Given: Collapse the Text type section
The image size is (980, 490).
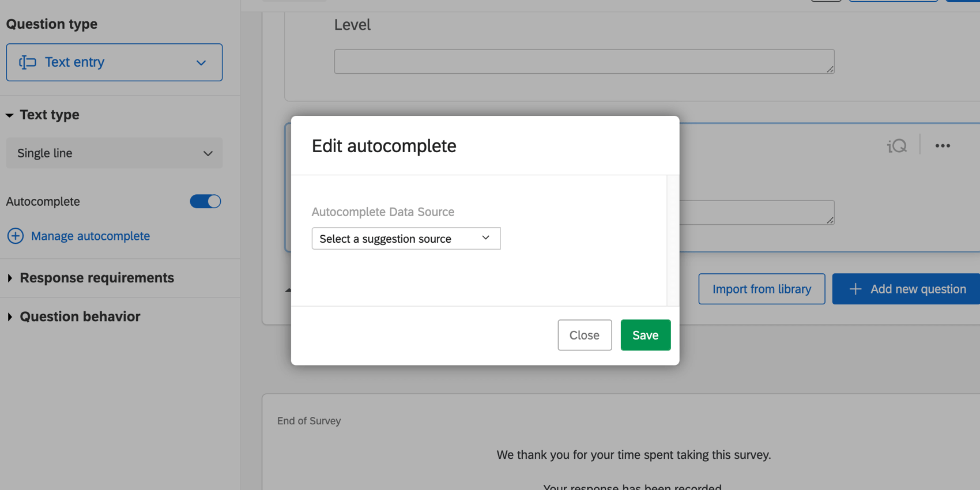Looking at the screenshot, I should 9,114.
